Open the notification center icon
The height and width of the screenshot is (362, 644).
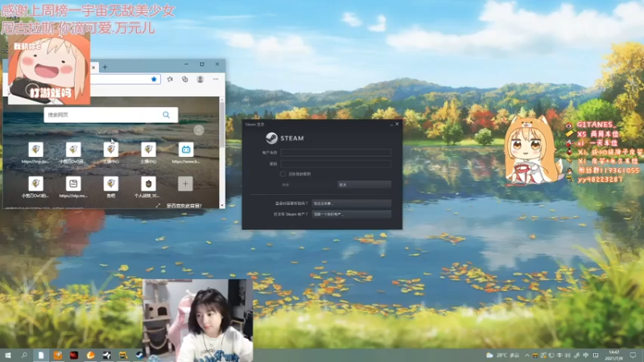[633, 356]
